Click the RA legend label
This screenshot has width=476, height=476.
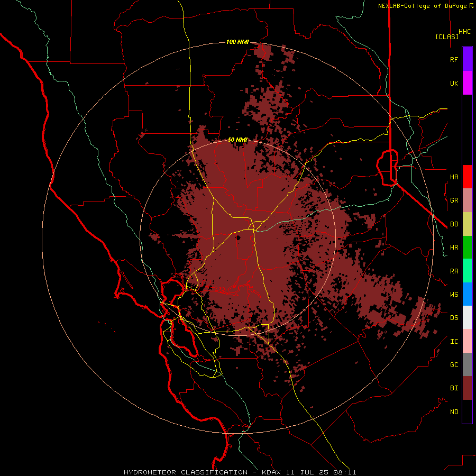(x=454, y=271)
